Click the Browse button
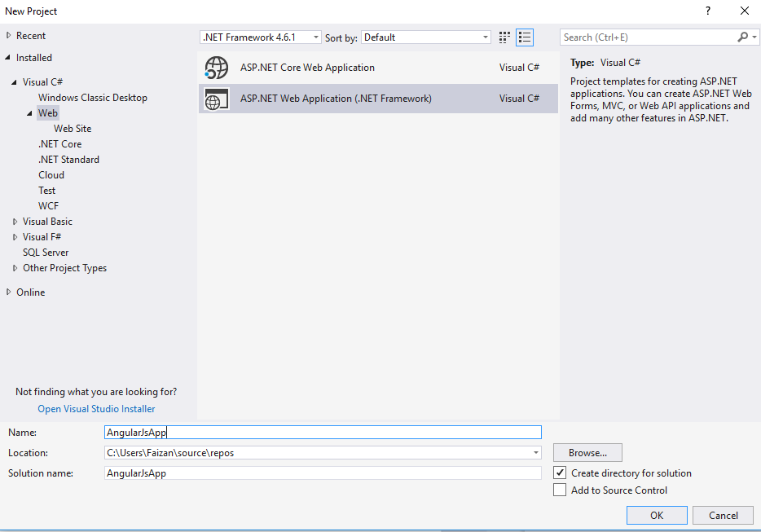This screenshot has width=761, height=532. tap(587, 452)
